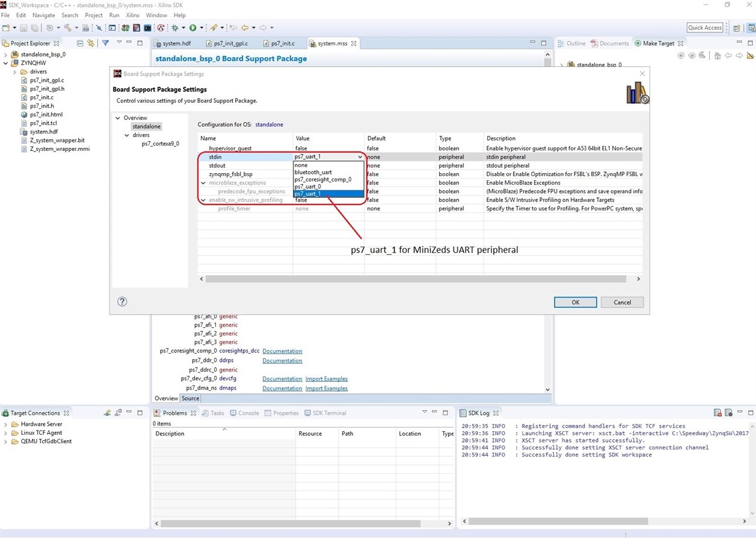Image resolution: width=756 pixels, height=540 pixels.
Task: Choose ps7_coresight_comp_0 in the dropdown list
Action: [x=322, y=179]
